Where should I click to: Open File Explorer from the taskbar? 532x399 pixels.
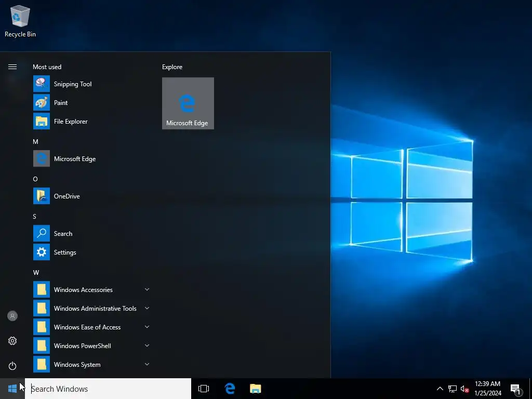click(256, 389)
